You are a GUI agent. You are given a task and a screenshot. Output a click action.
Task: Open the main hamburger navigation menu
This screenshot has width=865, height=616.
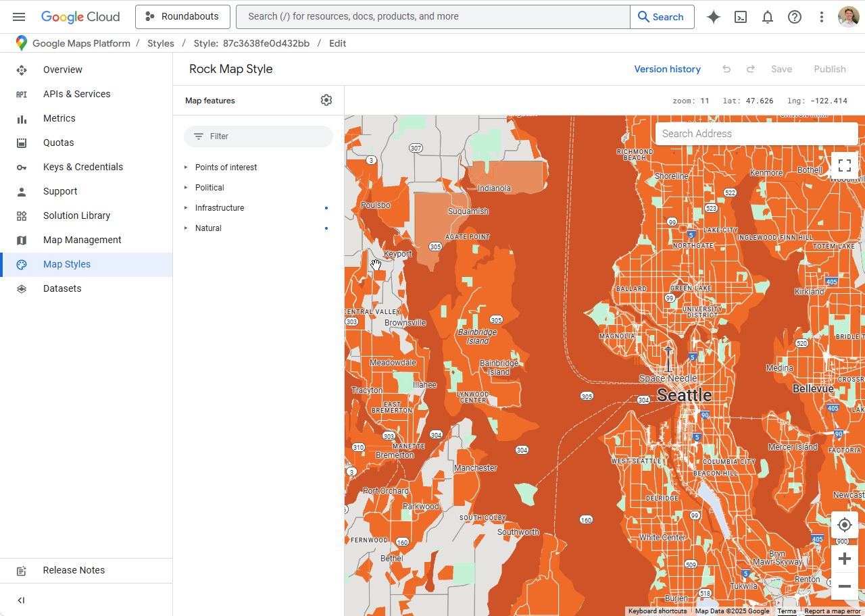point(19,17)
